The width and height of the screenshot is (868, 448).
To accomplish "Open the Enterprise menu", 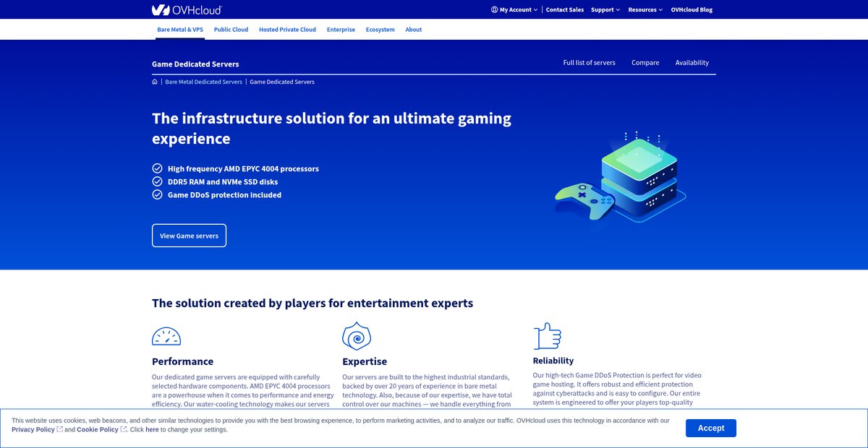I will [341, 30].
